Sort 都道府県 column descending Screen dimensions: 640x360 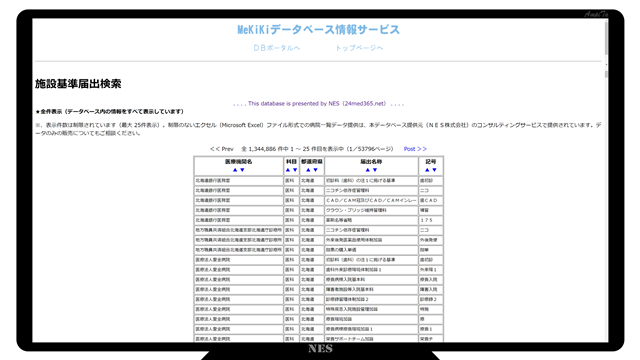point(316,170)
